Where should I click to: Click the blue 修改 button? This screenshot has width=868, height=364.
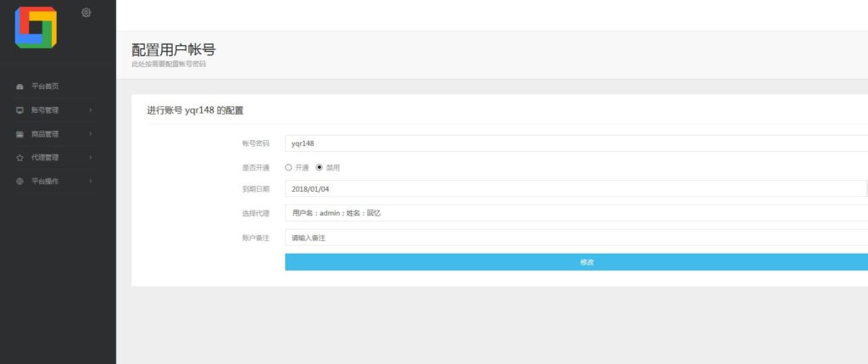pyautogui.click(x=576, y=262)
